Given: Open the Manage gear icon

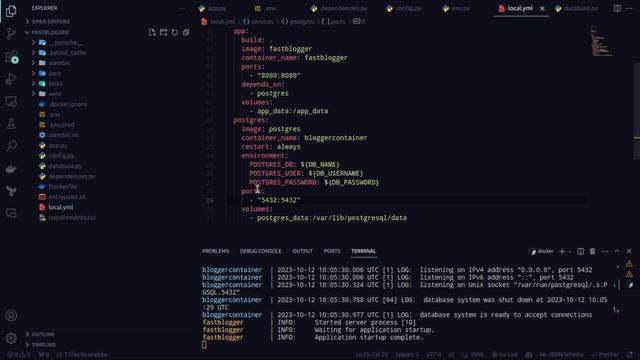Looking at the screenshot, I should coord(11,338).
